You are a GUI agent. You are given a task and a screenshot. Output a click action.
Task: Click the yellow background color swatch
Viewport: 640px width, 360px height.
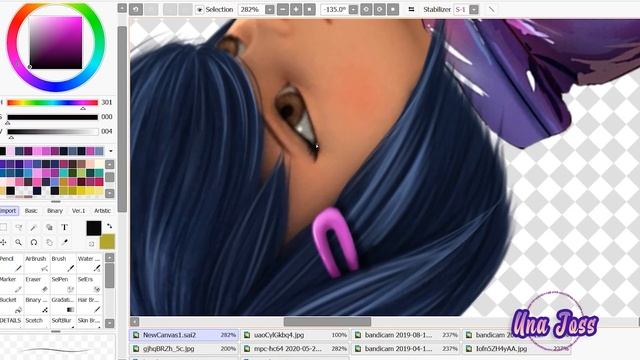[x=107, y=242]
